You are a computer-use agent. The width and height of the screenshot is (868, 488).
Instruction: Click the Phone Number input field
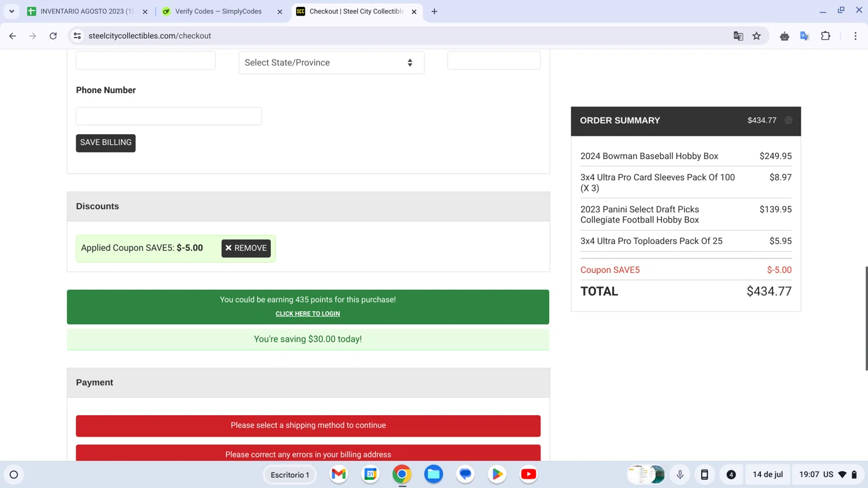point(168,116)
